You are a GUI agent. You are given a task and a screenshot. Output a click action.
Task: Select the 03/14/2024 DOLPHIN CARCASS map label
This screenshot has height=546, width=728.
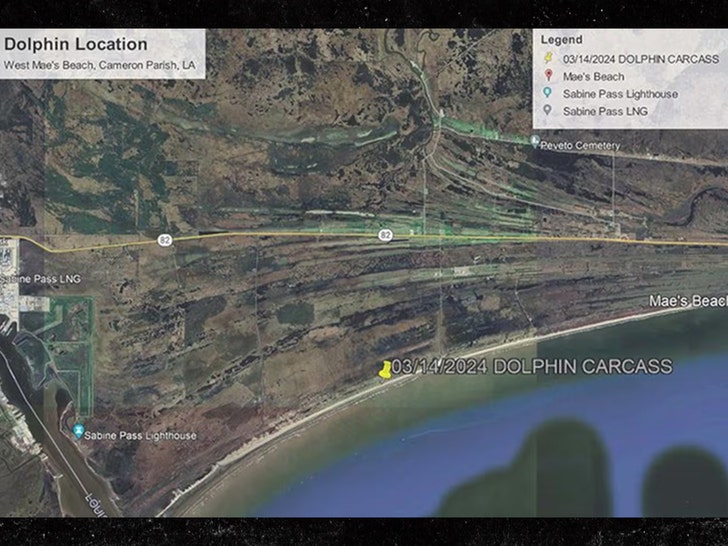click(x=532, y=367)
